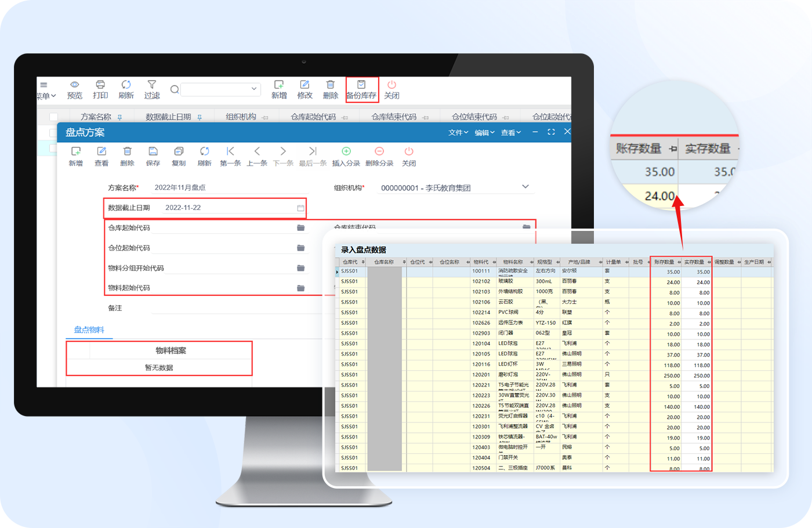Click the folder icon for 物料起始代码
Viewport: 812px width, 528px height.
point(300,288)
